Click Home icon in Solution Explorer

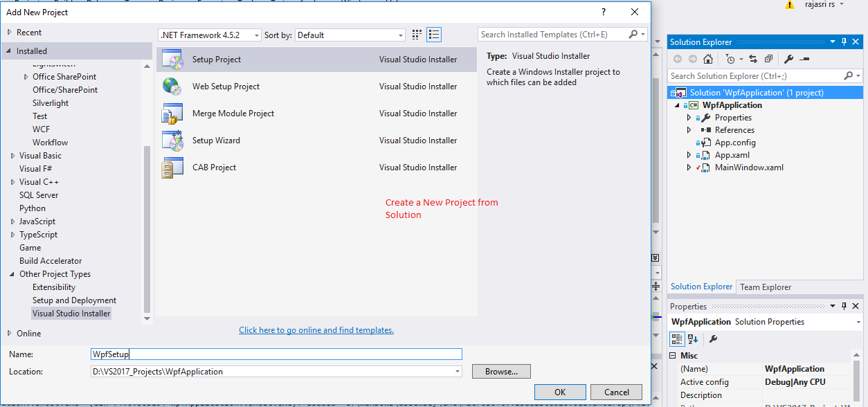pos(707,59)
